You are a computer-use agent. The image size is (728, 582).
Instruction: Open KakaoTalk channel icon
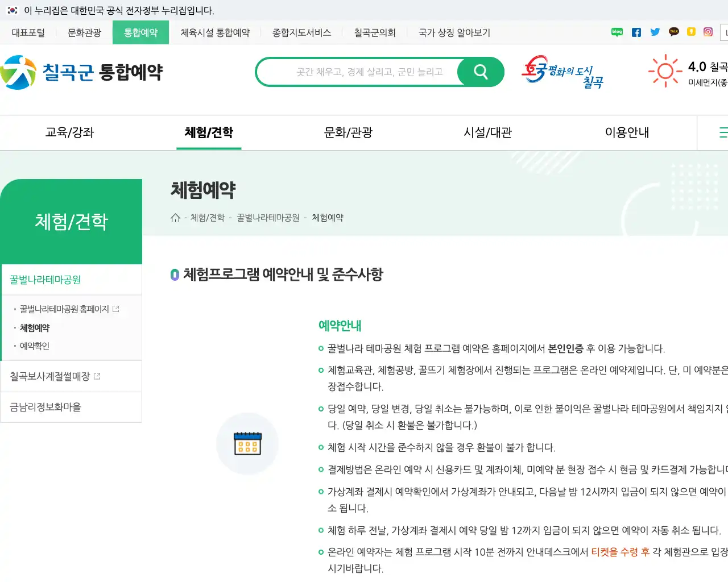(673, 32)
